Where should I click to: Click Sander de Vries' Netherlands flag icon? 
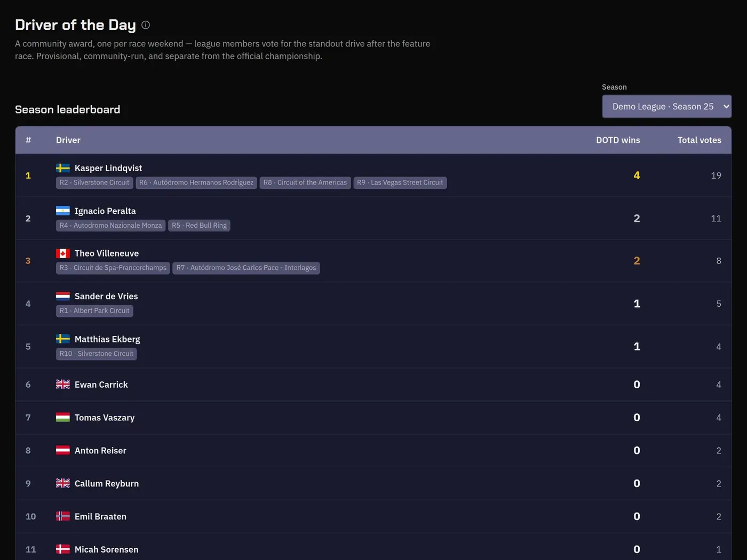[63, 296]
